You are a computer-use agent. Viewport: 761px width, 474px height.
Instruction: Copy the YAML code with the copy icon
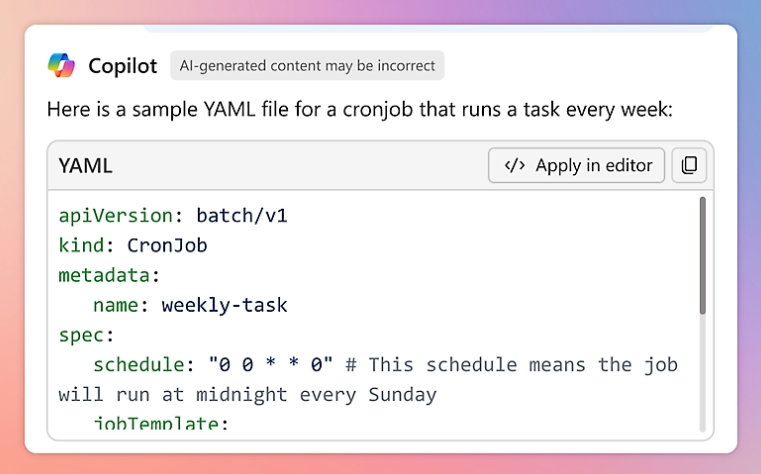pyautogui.click(x=689, y=166)
